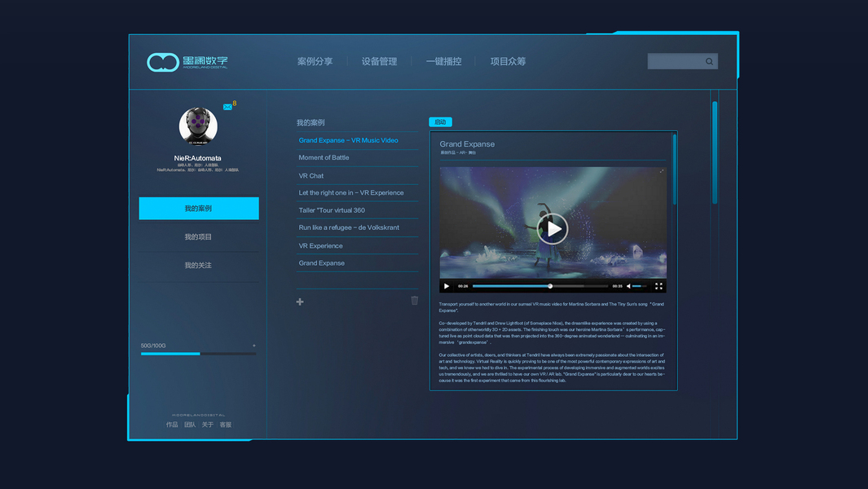The image size is (868, 489).
Task: Click the trash delete icon
Action: click(x=415, y=300)
